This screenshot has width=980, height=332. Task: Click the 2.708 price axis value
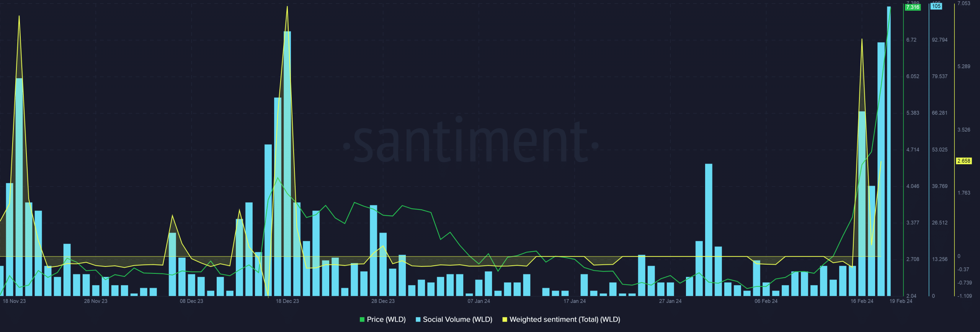913,259
